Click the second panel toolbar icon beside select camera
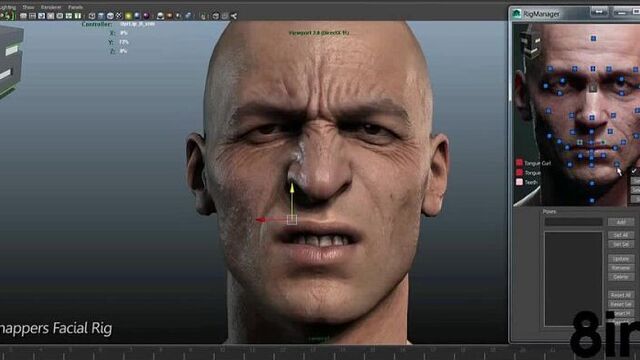This screenshot has width=640, height=360. tap(32, 16)
